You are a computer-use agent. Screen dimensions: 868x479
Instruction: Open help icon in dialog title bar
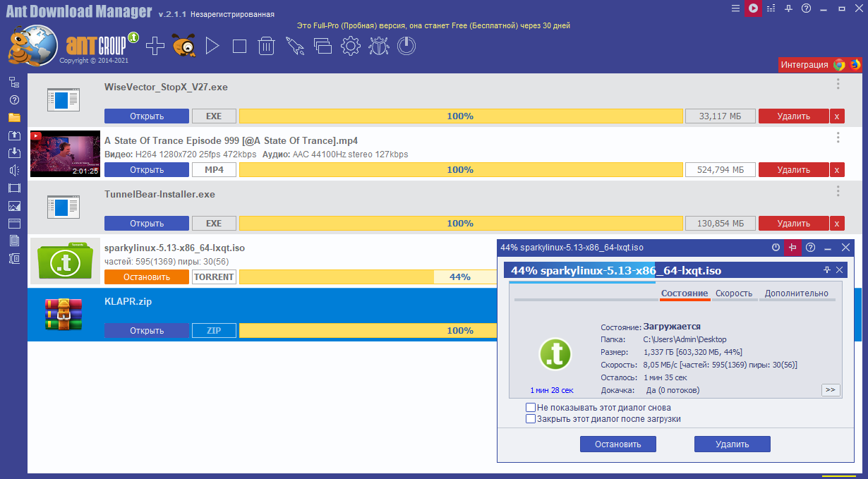(x=811, y=248)
